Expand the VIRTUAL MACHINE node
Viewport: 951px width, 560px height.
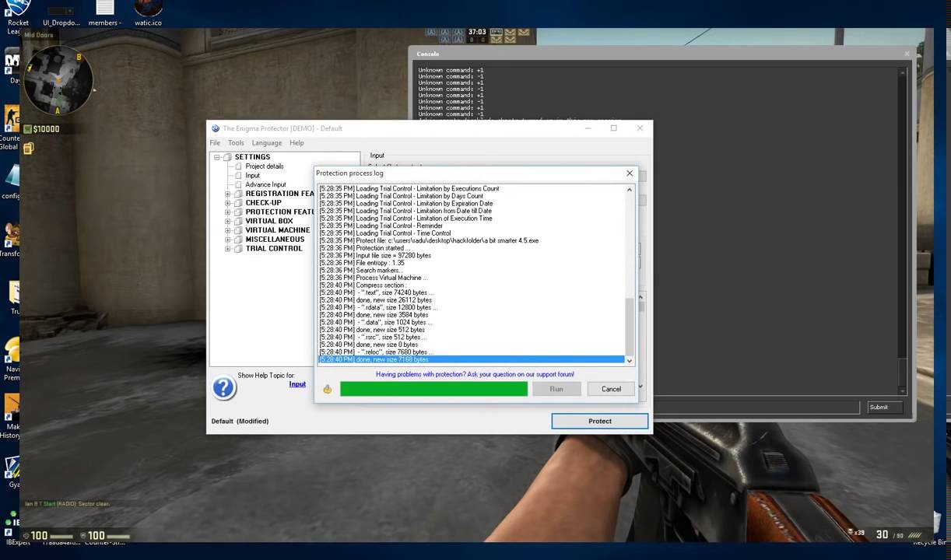coord(228,231)
